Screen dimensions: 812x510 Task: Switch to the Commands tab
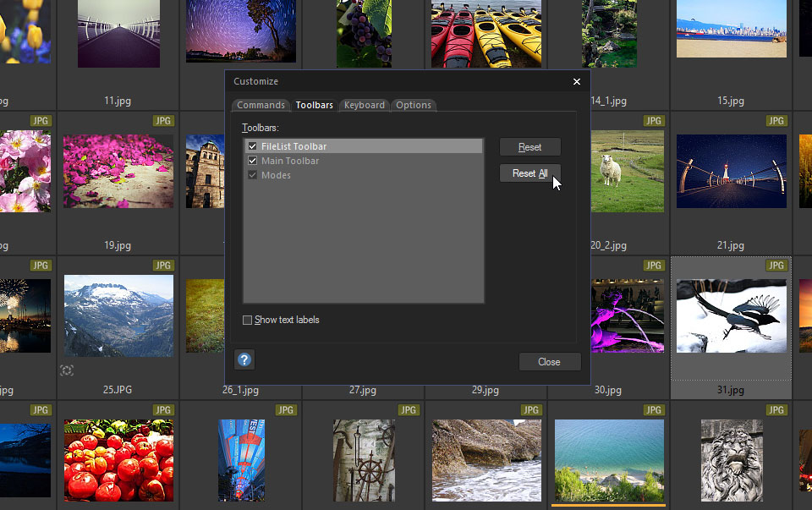pos(261,105)
